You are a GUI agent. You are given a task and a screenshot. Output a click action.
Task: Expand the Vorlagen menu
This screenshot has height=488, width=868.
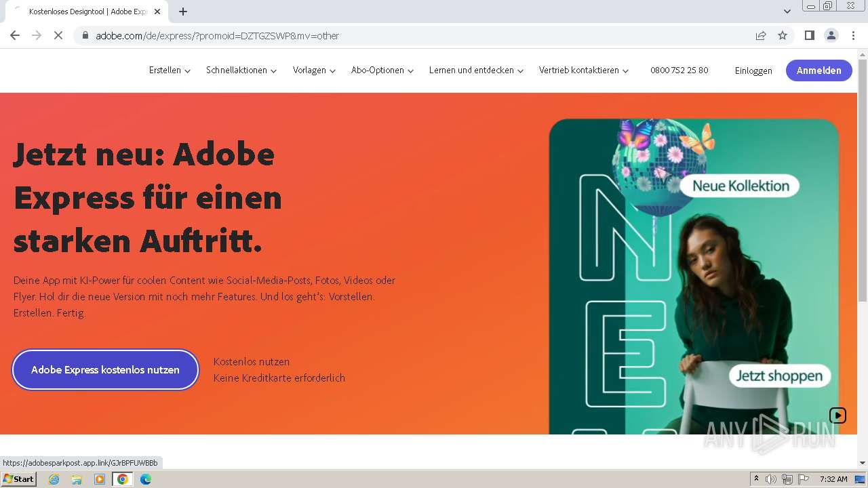click(x=314, y=70)
